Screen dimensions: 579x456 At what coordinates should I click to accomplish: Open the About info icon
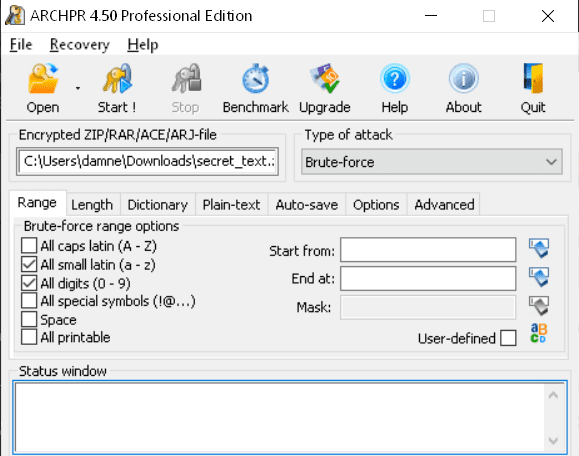click(x=464, y=78)
